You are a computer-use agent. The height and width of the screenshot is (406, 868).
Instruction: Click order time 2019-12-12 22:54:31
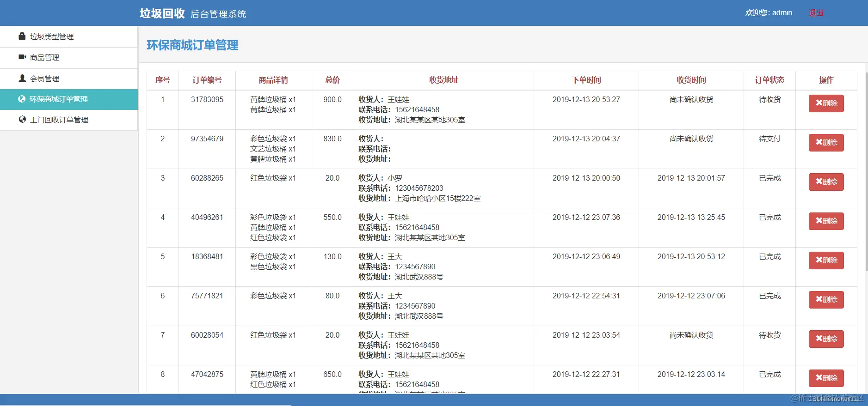click(x=586, y=296)
